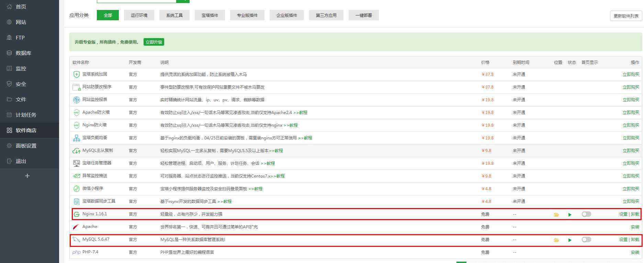Open 计划任务 in the sidebar
This screenshot has height=263, width=644.
point(30,115)
